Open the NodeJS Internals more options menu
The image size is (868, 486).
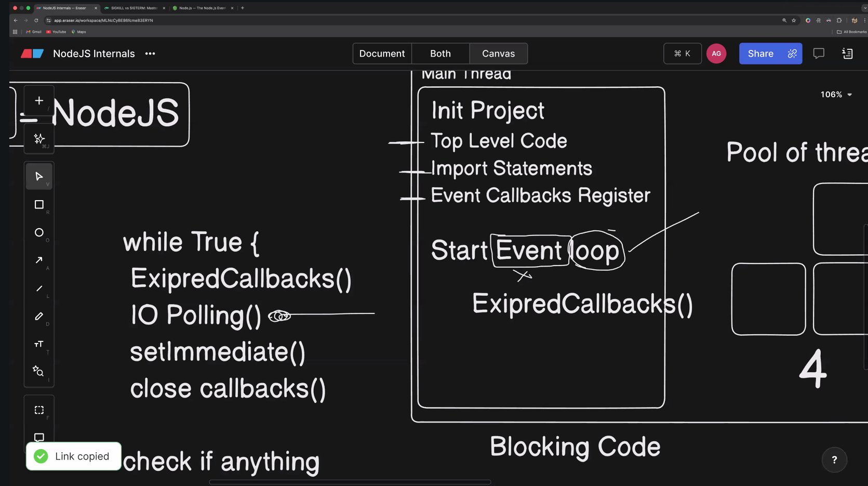point(150,54)
